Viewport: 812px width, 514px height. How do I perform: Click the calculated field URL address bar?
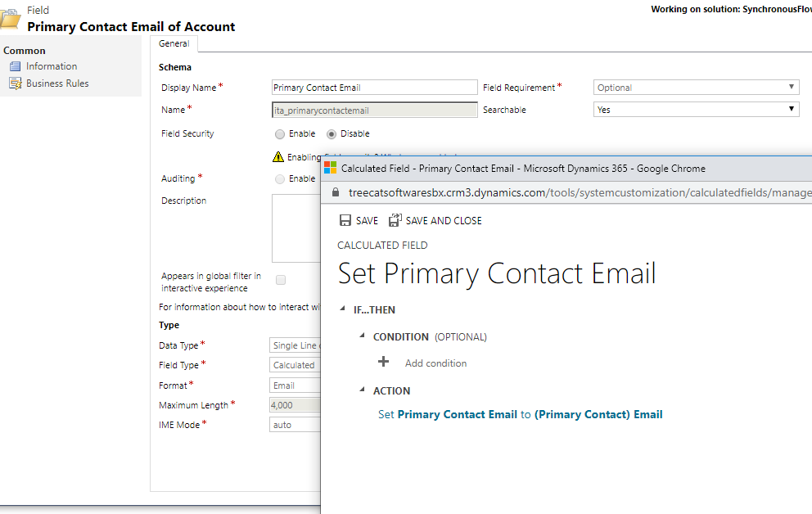(x=580, y=192)
